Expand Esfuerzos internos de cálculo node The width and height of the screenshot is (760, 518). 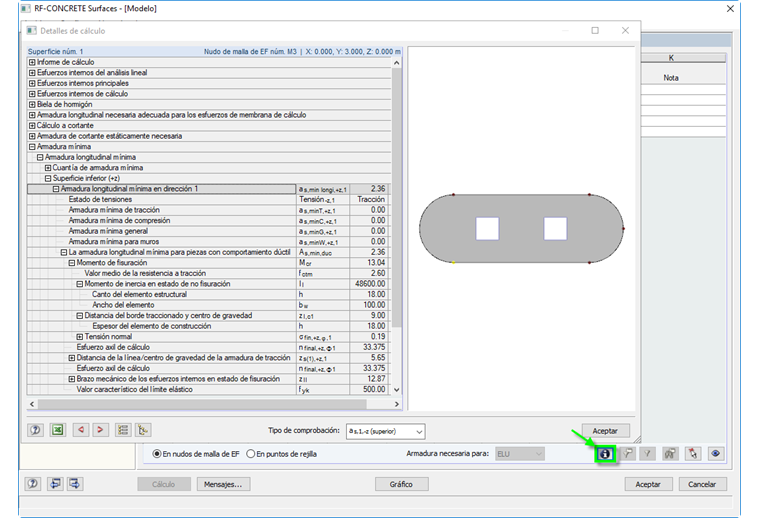coord(32,94)
